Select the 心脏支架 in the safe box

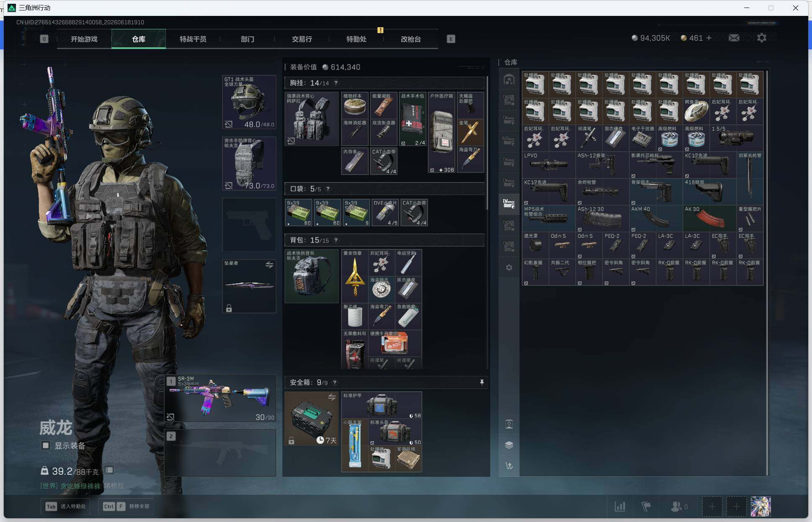coord(355,445)
